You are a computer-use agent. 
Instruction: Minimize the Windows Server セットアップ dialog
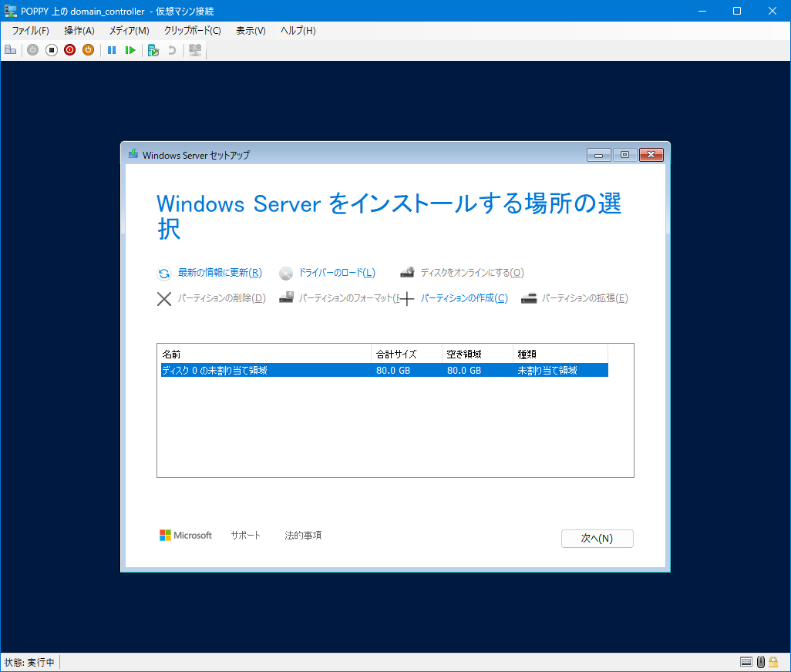tap(599, 155)
